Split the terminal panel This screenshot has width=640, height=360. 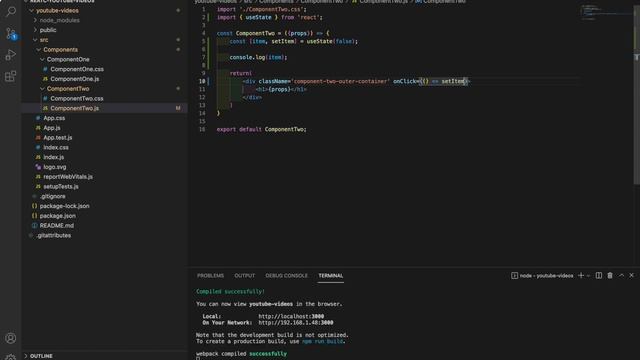pos(598,276)
